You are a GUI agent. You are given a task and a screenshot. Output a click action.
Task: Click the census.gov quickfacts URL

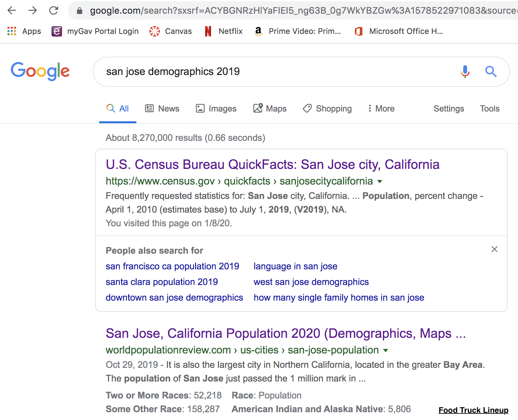coord(239,181)
